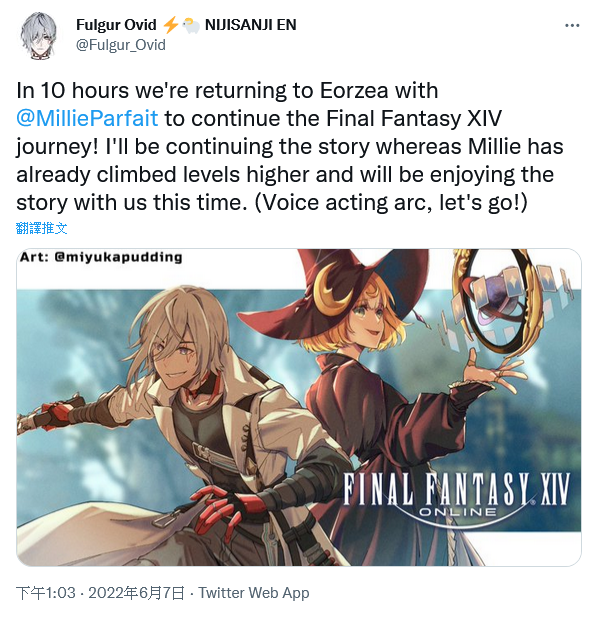The width and height of the screenshot is (598, 619).
Task: Click NIJISANJI EN text in the name
Action: [x=251, y=25]
